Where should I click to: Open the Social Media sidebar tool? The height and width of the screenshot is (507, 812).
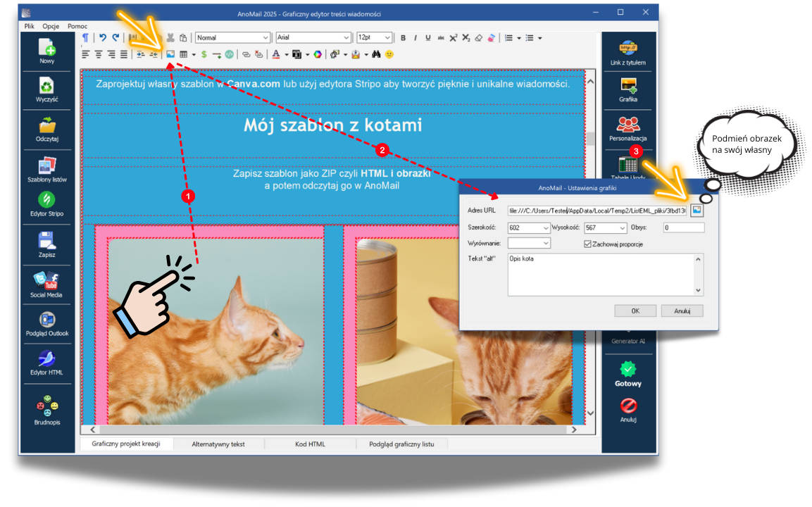46,280
